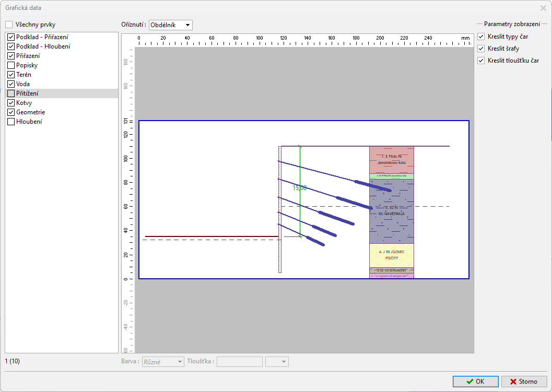Uncheck Podklad - Hloubení checkbox
This screenshot has width=552, height=392.
pos(11,46)
